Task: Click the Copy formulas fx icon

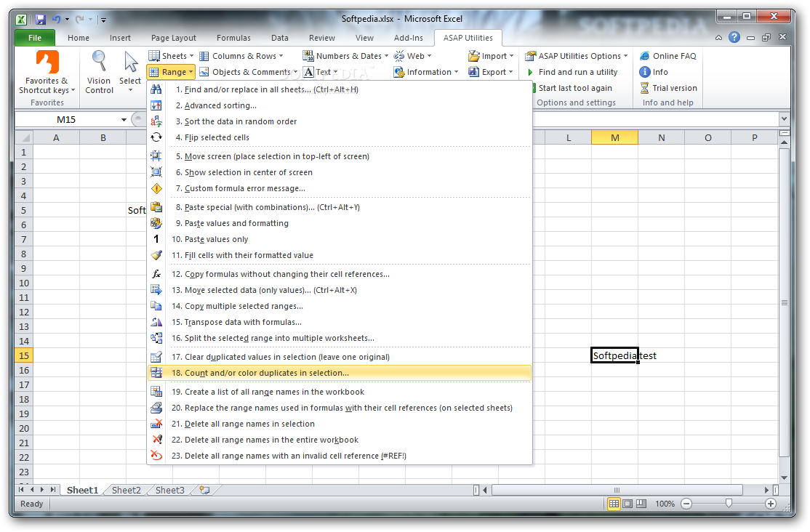Action: coord(156,274)
